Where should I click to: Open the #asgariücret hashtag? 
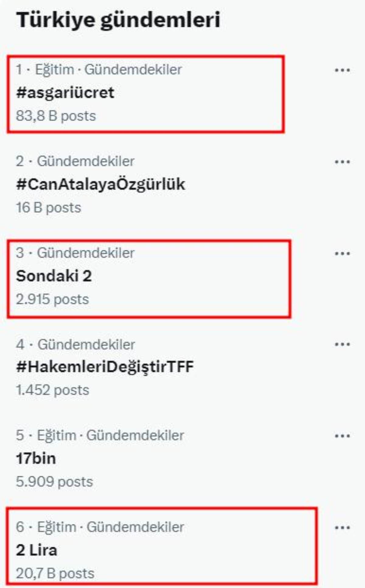click(x=65, y=93)
